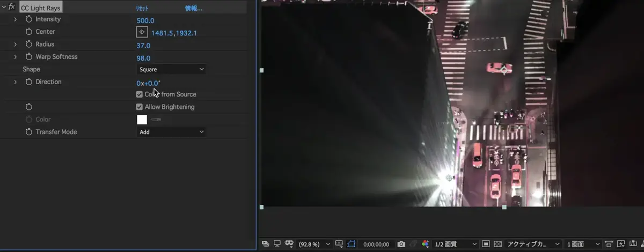Toggle the transparency grid icon
The image size is (644, 252).
point(497,244)
